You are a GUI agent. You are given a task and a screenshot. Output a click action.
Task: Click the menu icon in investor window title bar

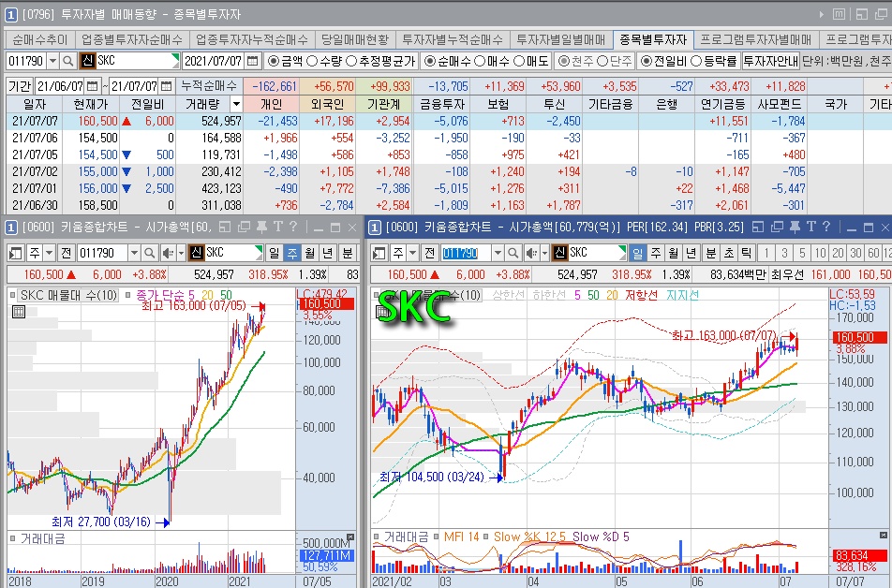coord(840,14)
